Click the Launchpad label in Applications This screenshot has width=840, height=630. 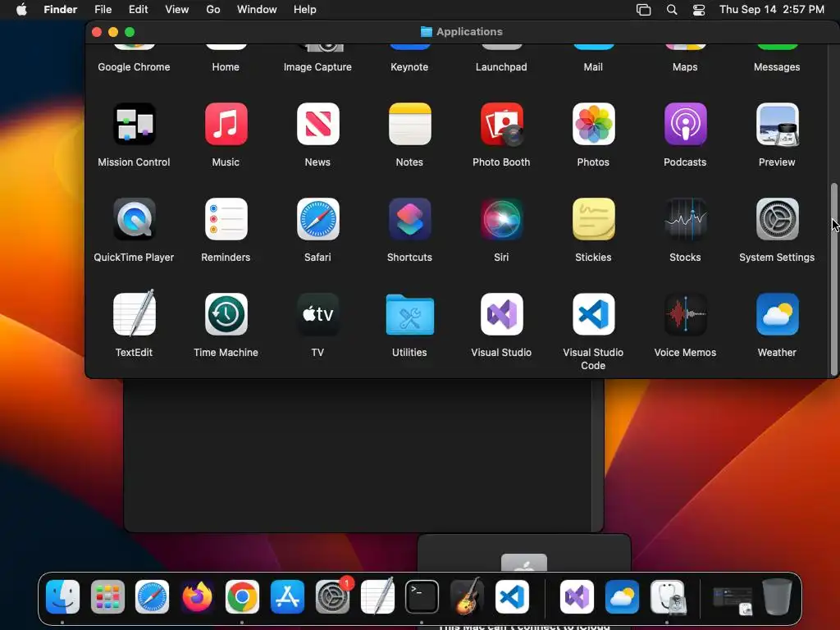[x=501, y=67]
